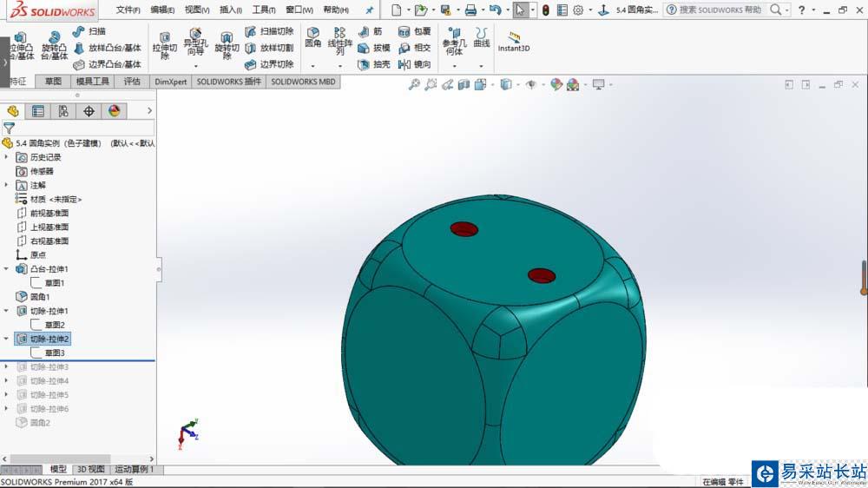The image size is (868, 488).
Task: Click Zoom to Fit in view toolbar
Action: coord(414,85)
